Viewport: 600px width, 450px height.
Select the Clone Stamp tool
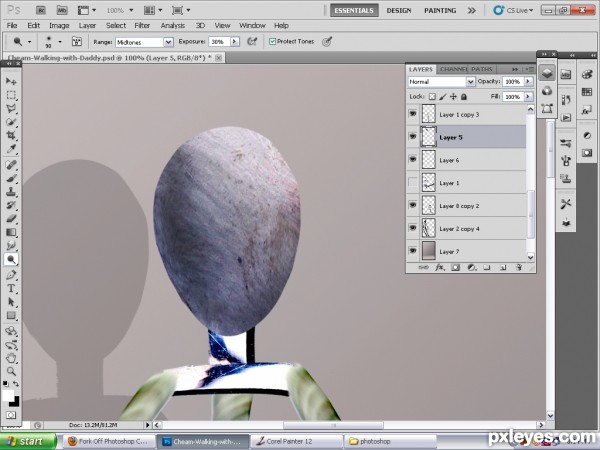(x=11, y=192)
